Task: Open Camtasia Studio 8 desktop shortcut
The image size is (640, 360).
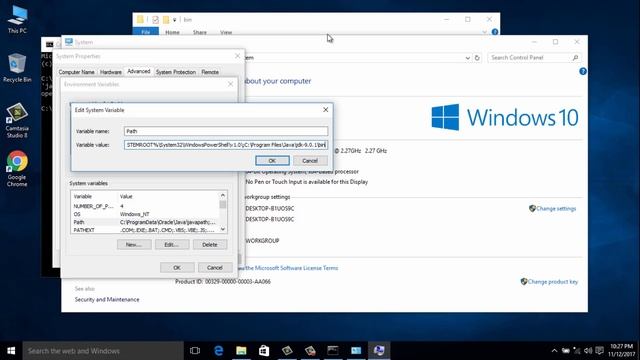Action: click(17, 120)
